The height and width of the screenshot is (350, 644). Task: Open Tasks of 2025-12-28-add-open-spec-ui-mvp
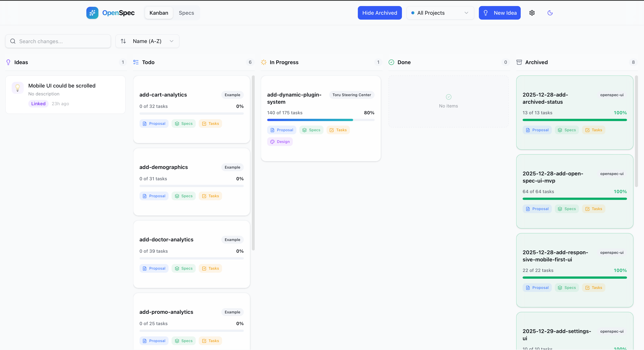tap(593, 209)
